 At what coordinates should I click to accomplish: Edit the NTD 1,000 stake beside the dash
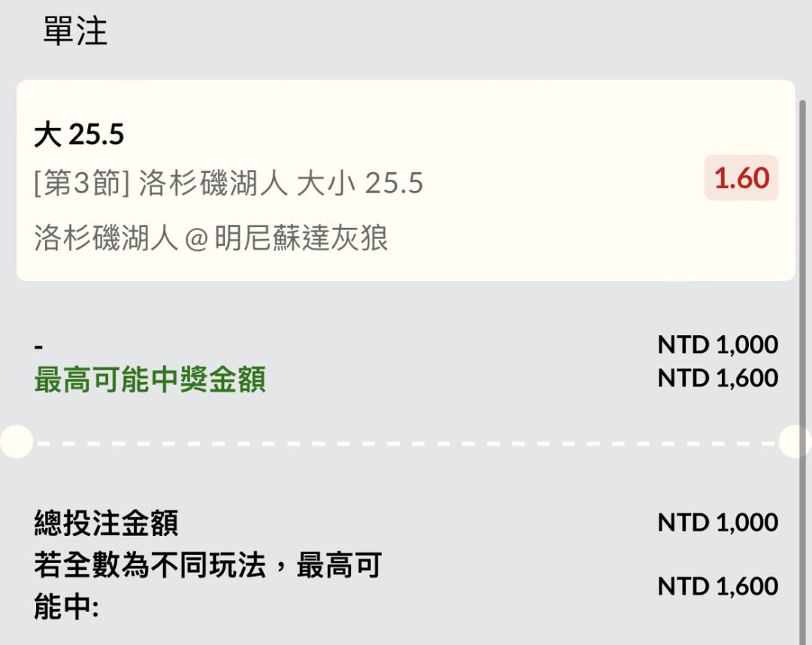click(x=717, y=345)
